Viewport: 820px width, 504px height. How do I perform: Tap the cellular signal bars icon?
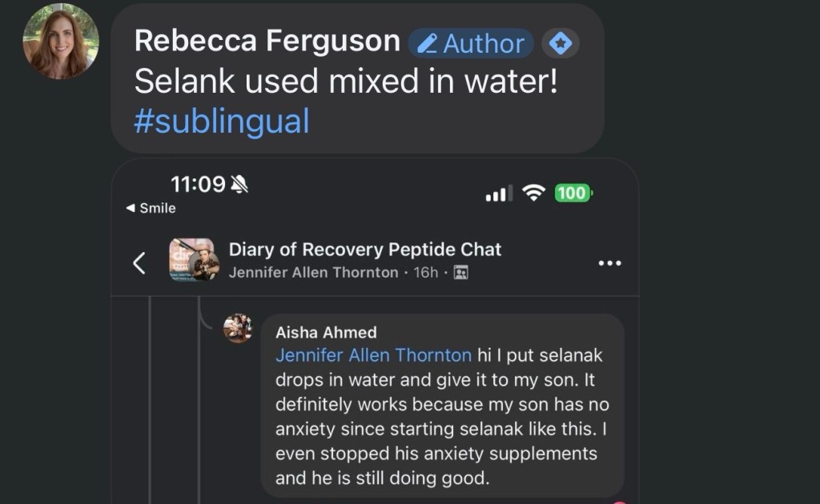click(498, 194)
